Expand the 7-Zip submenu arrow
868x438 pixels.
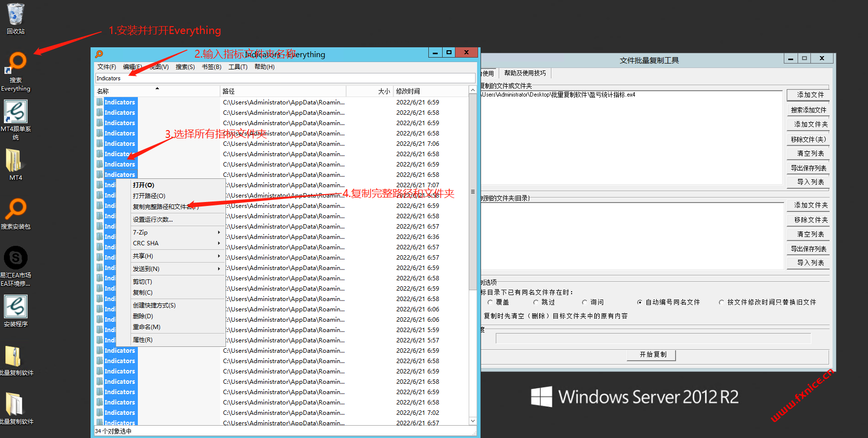tap(219, 233)
